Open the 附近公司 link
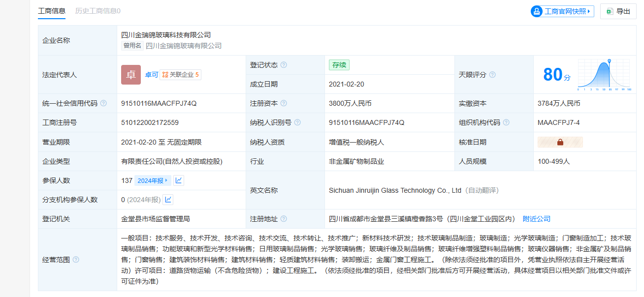This screenshot has height=297, width=644. (537, 219)
